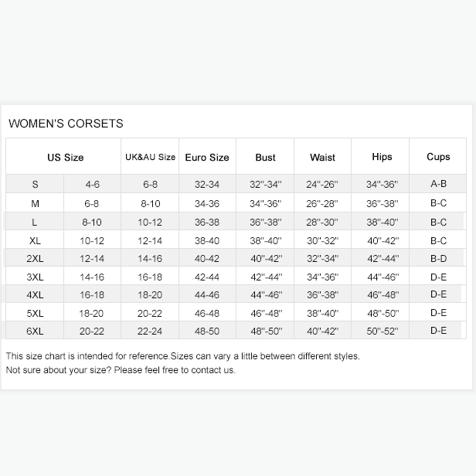Click the WOMEN'S CORSETS heading
Image resolution: width=476 pixels, height=476 pixels.
(66, 124)
